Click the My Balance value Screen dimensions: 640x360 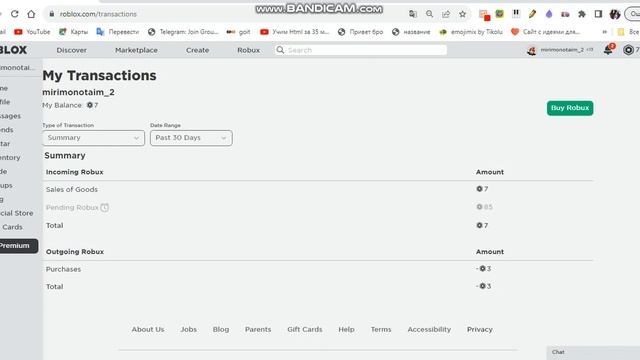pos(92,105)
